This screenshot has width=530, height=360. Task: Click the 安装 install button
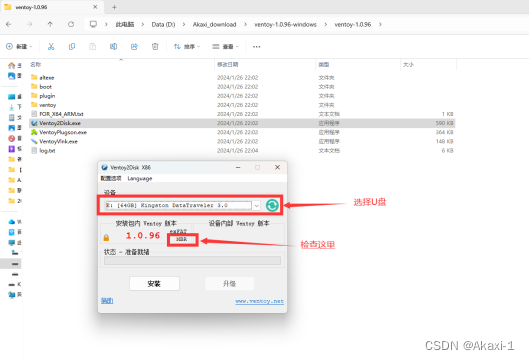pos(154,284)
